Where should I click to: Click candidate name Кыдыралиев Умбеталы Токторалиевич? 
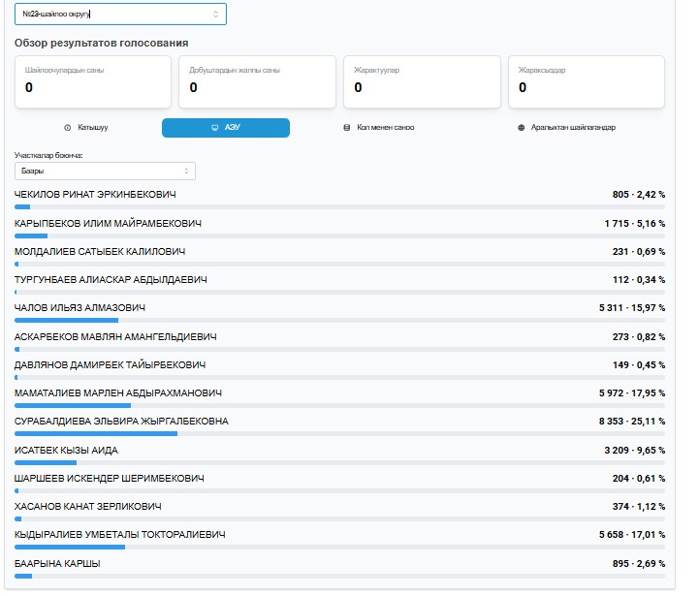(x=120, y=534)
